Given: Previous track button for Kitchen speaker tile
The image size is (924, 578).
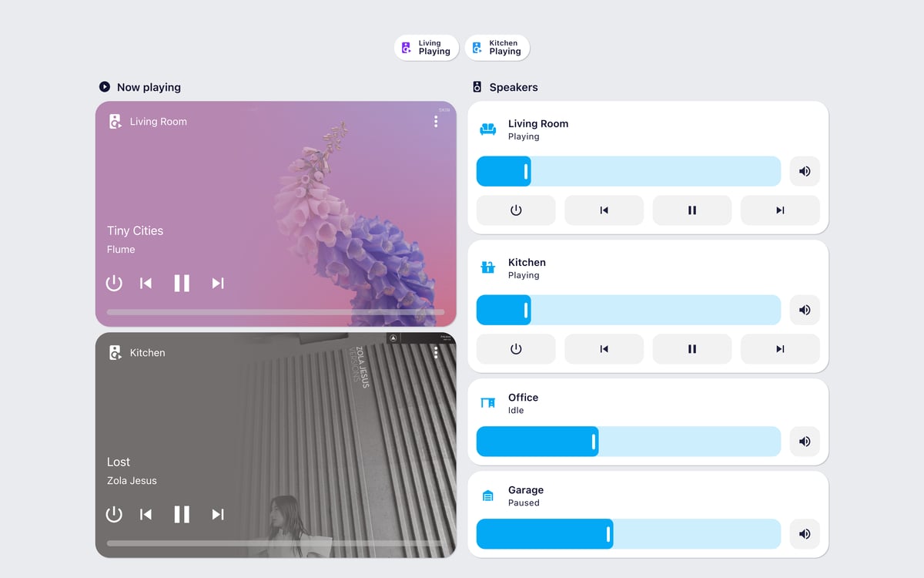Looking at the screenshot, I should click(604, 349).
